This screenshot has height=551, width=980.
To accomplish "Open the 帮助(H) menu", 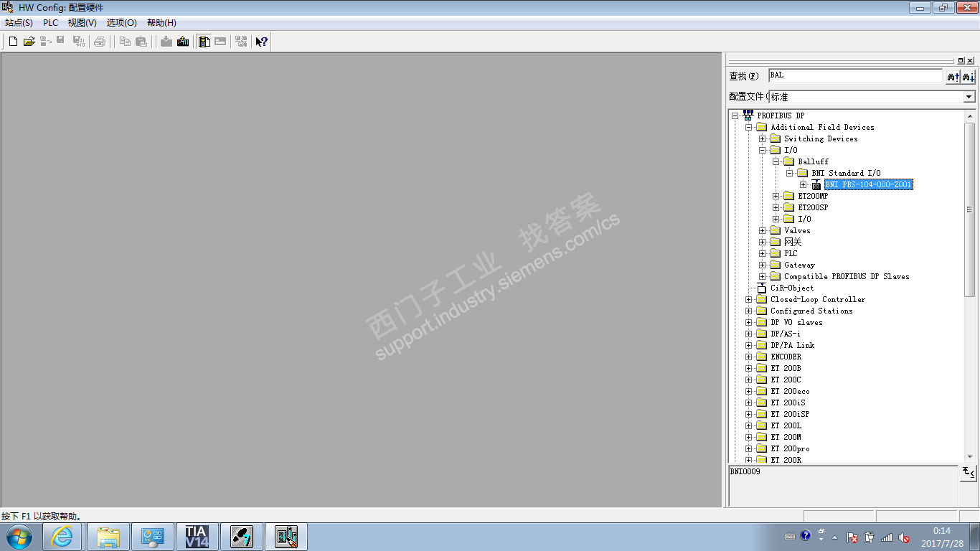I will point(161,23).
